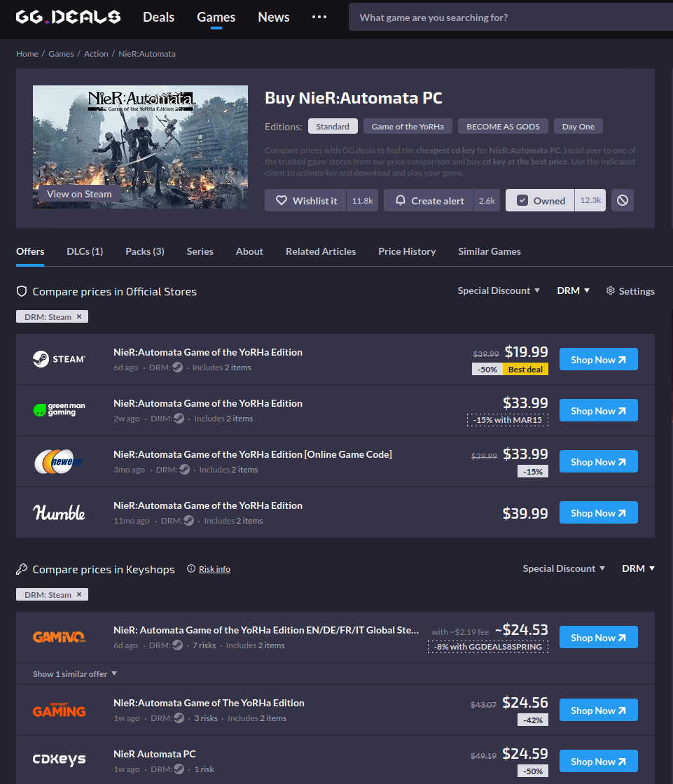Screen dimensions: 673x784
Task: Click Shop Now for Humble offer
Action: click(x=599, y=512)
